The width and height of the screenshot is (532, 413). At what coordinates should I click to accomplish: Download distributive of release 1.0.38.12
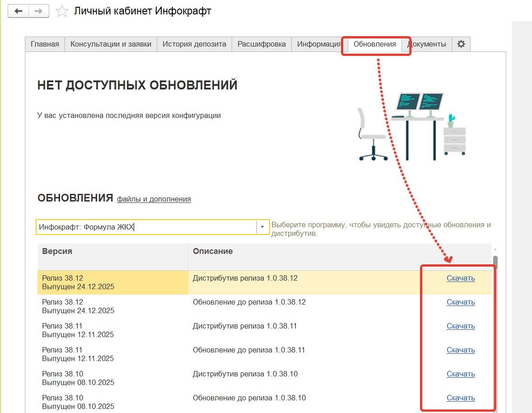coord(461,278)
